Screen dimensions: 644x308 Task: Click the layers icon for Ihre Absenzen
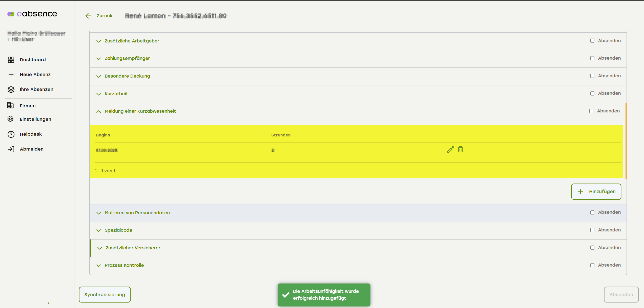11,89
